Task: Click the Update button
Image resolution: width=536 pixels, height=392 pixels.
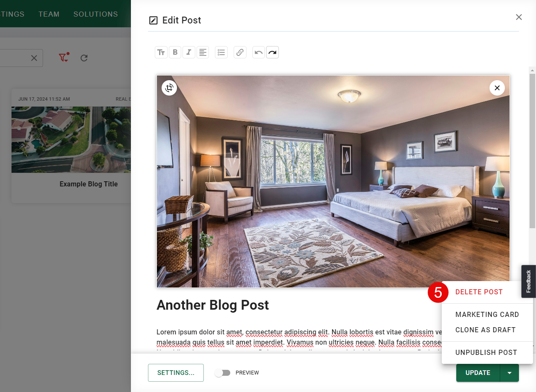Action: [x=478, y=373]
